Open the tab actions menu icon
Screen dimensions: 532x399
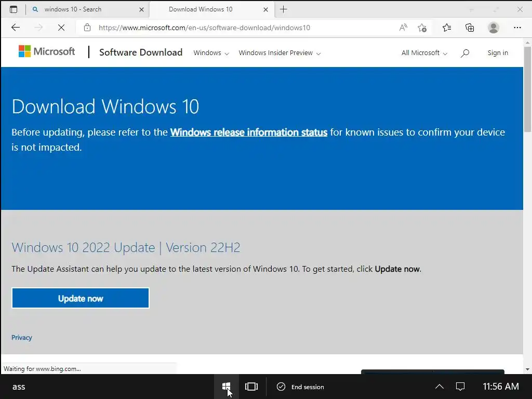tap(14, 9)
